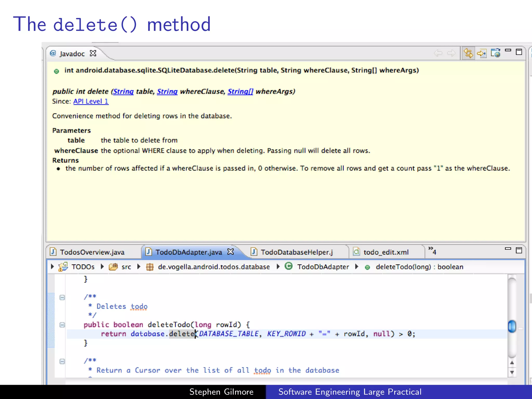The height and width of the screenshot is (399, 532).
Task: Open the first String link before table
Action: tap(123, 91)
